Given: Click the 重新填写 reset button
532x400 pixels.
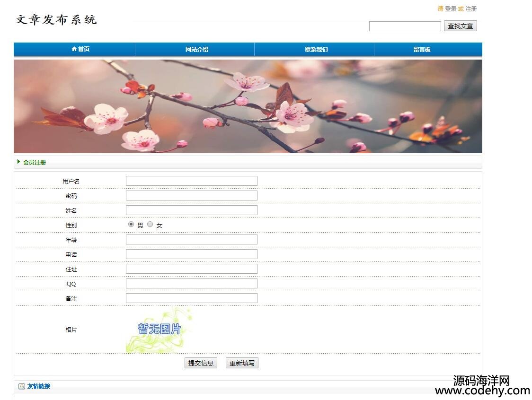Looking at the screenshot, I should click(x=242, y=363).
